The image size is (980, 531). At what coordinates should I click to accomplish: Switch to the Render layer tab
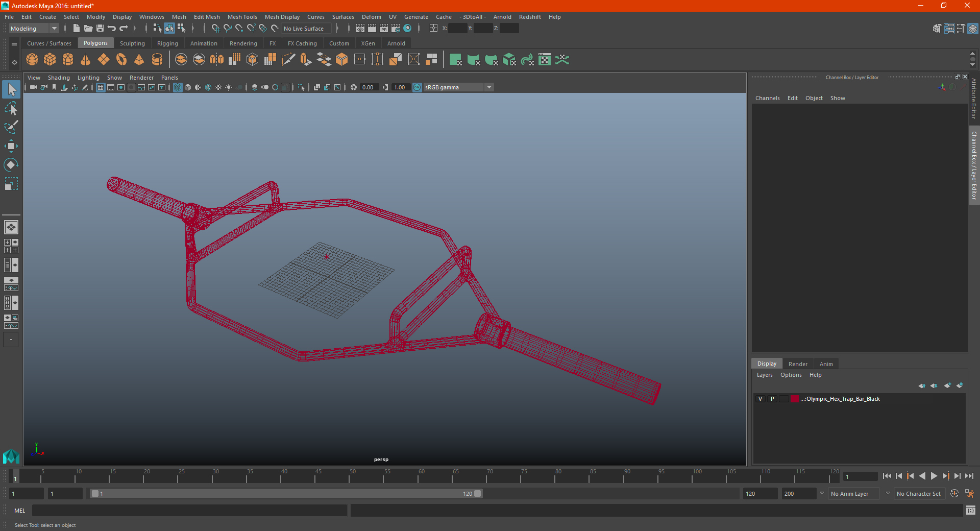coord(798,364)
